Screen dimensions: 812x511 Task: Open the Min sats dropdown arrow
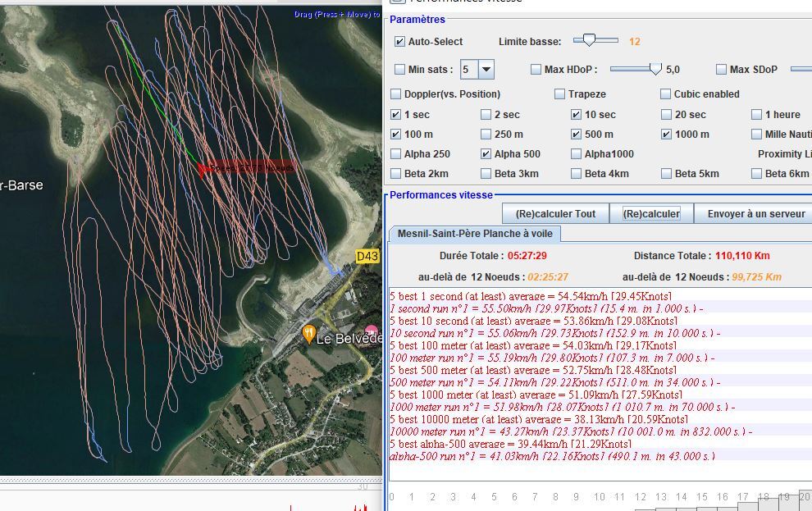point(486,70)
